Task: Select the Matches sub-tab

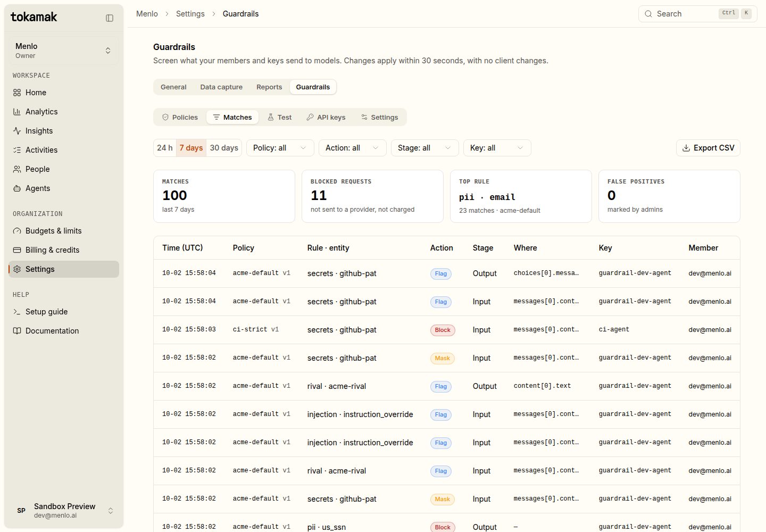Action: (x=232, y=117)
